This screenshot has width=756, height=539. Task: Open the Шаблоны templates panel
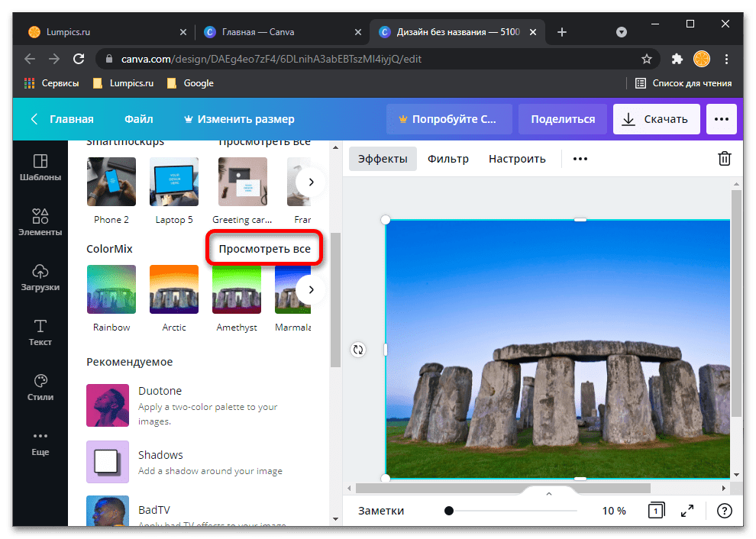[40, 167]
